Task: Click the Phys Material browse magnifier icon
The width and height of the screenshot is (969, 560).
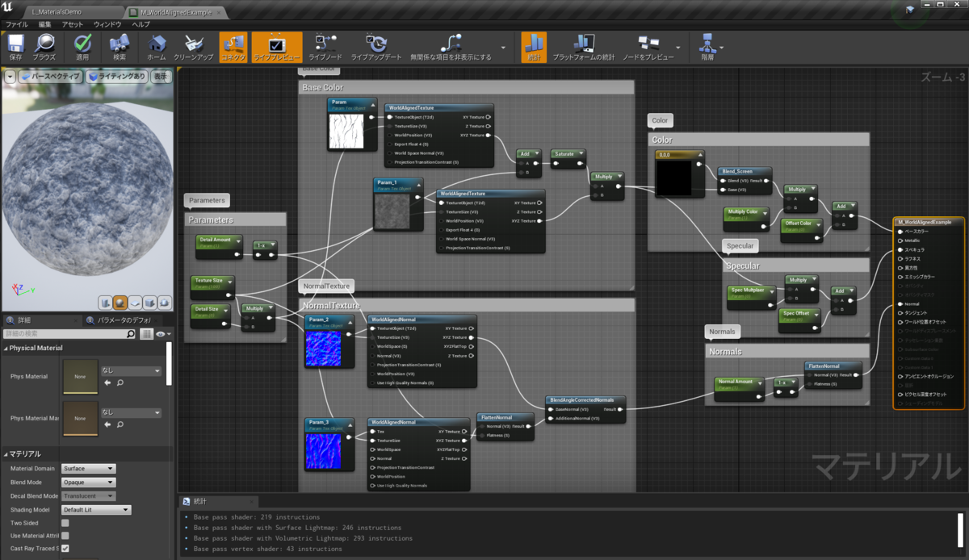Action: (x=120, y=382)
